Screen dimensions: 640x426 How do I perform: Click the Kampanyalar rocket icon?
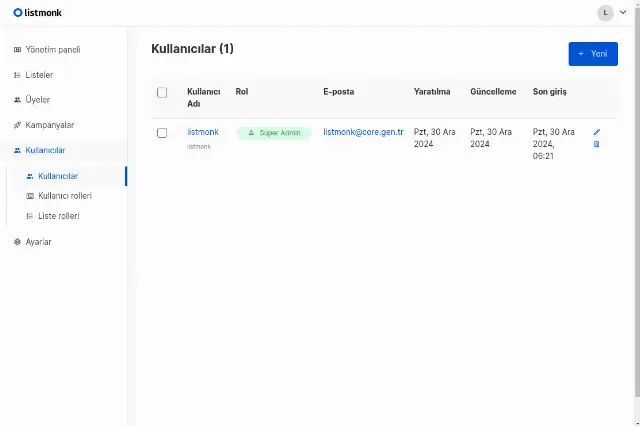17,125
